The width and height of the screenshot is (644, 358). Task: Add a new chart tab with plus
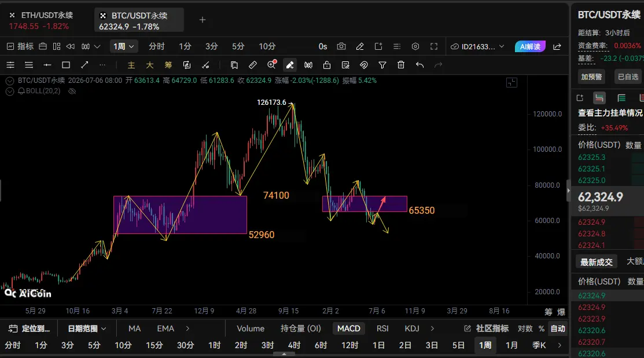pyautogui.click(x=202, y=20)
